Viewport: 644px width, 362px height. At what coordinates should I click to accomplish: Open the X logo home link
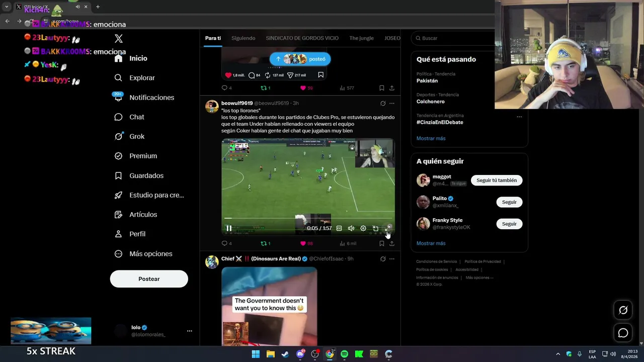click(119, 39)
